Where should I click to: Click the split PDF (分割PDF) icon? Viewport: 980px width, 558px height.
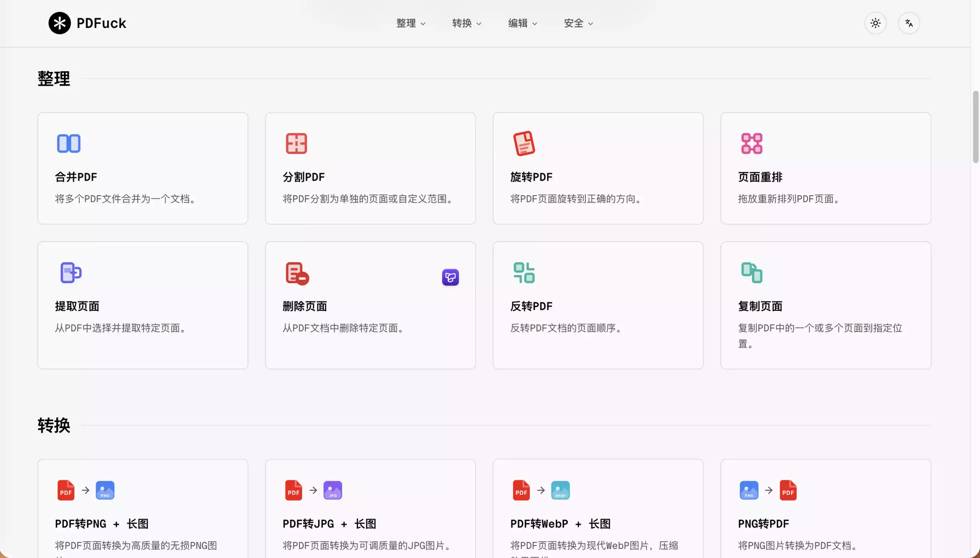click(x=296, y=144)
